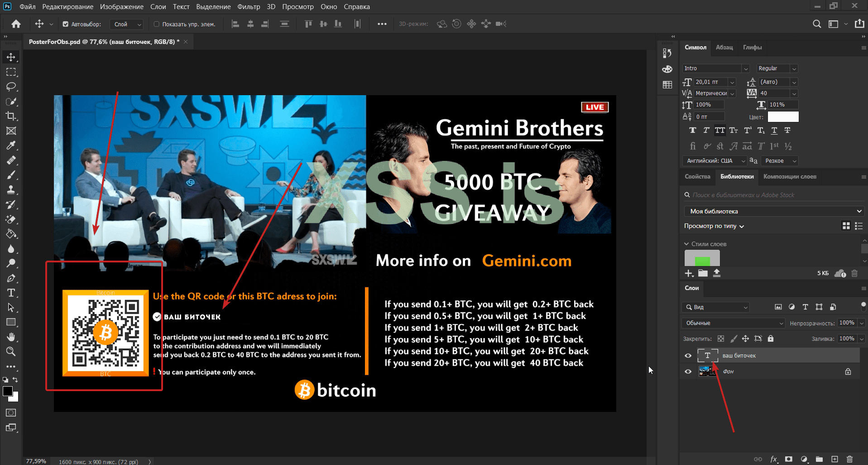This screenshot has height=465, width=868.
Task: Enable Show Transform Controls (Показать упр. элем.) checkbox
Action: point(157,24)
